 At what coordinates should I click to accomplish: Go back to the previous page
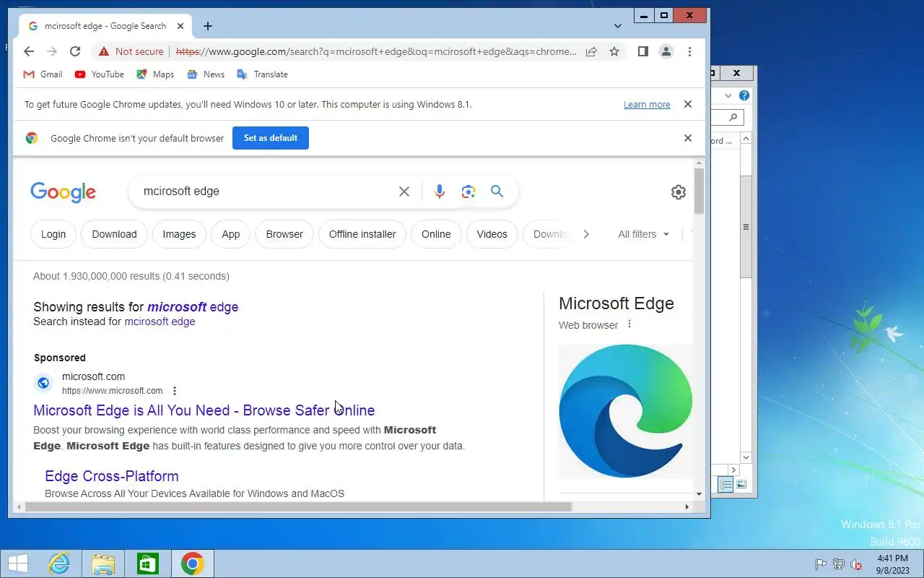coord(29,51)
